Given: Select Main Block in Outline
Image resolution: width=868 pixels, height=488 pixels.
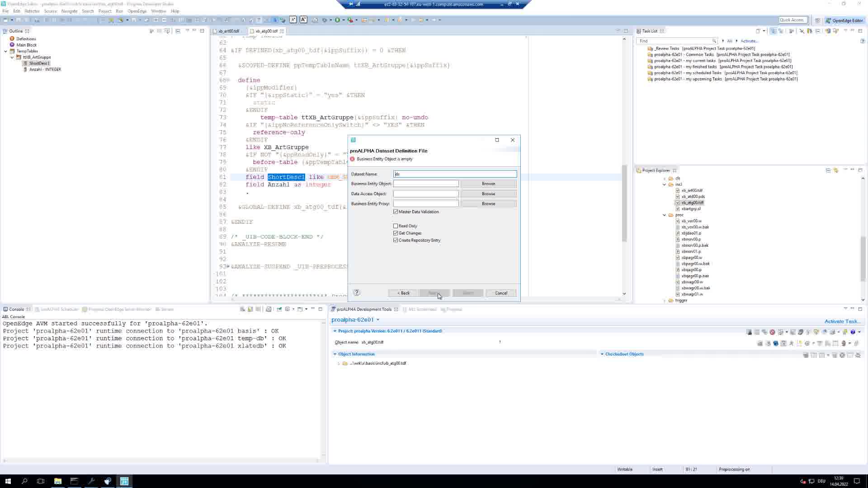Looking at the screenshot, I should (27, 45).
